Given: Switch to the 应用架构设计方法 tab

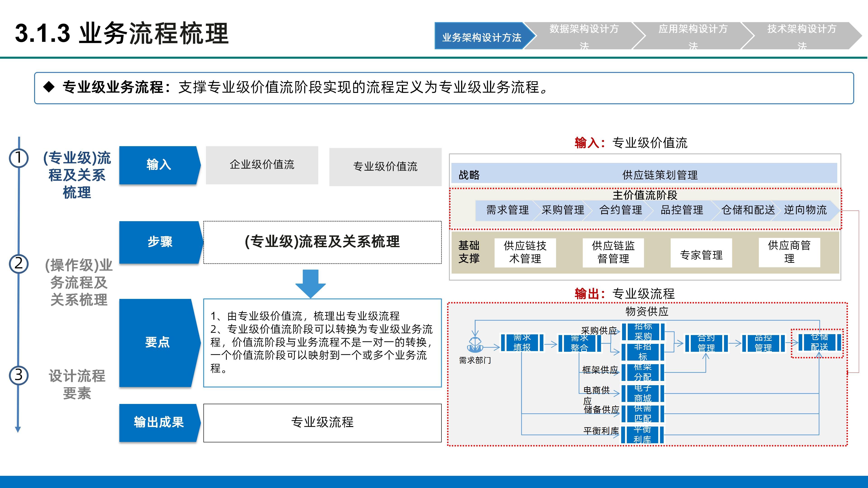Looking at the screenshot, I should 693,36.
